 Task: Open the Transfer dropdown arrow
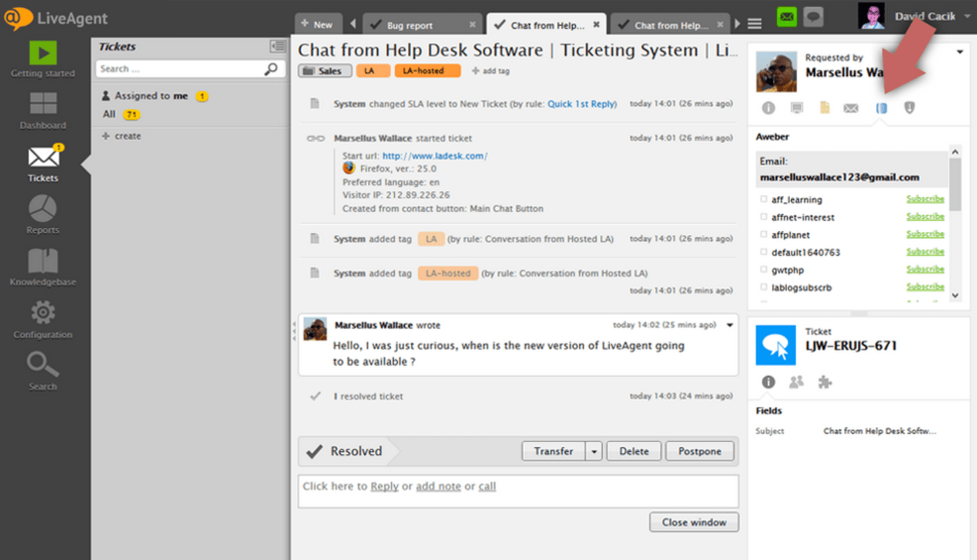pos(594,451)
